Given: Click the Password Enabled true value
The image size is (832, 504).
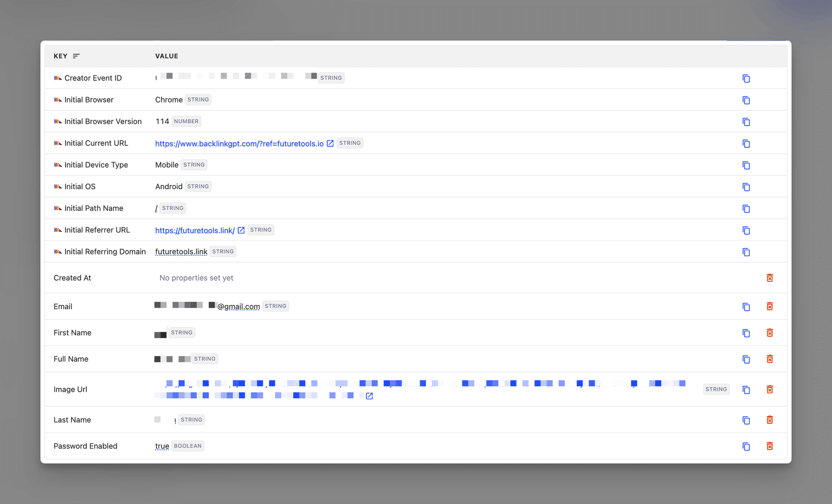Looking at the screenshot, I should (162, 446).
